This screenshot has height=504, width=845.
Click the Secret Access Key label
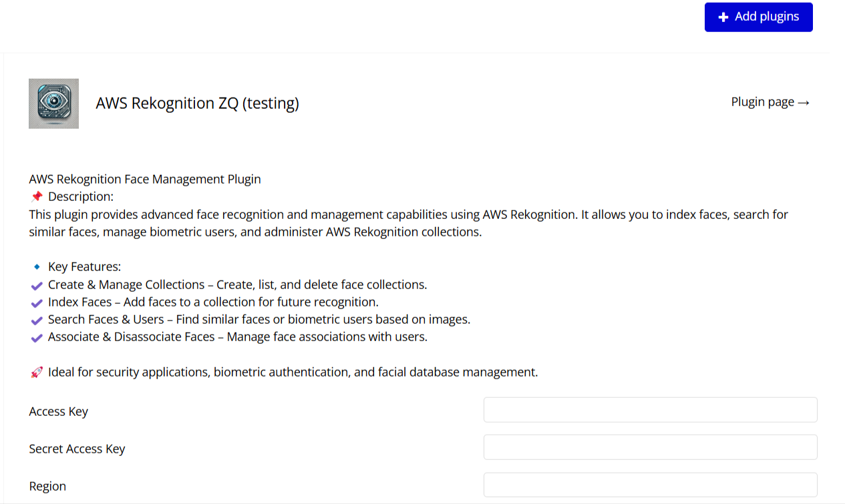click(x=77, y=449)
